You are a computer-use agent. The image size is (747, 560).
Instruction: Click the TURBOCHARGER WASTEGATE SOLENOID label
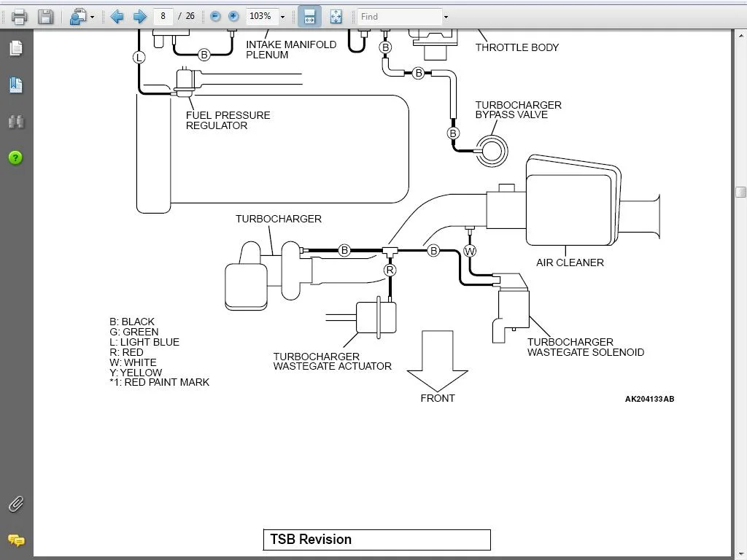(x=586, y=347)
